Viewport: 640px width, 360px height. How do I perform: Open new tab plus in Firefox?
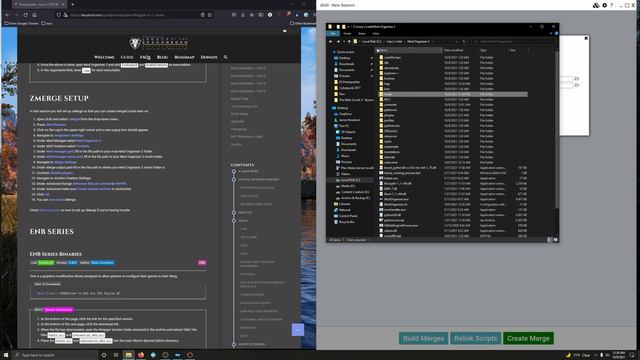pos(73,4)
